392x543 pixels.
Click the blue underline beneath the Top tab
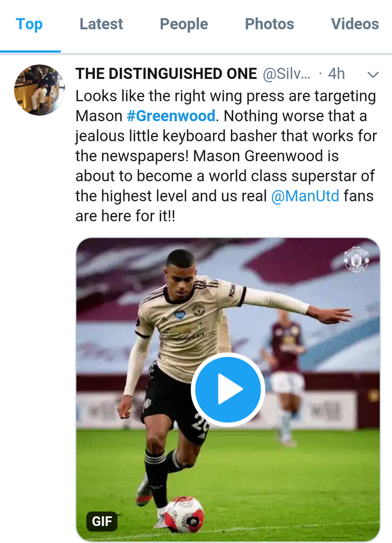(30, 51)
